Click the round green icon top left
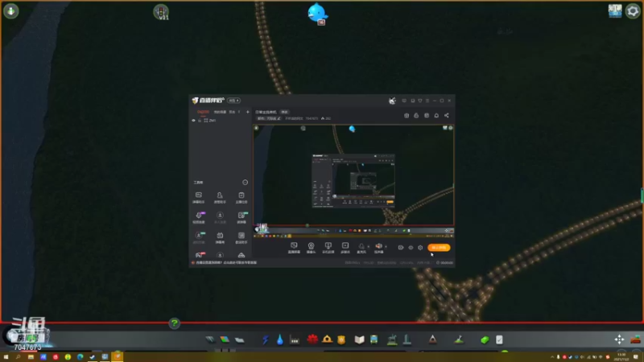The height and width of the screenshot is (362, 644). coord(11,10)
